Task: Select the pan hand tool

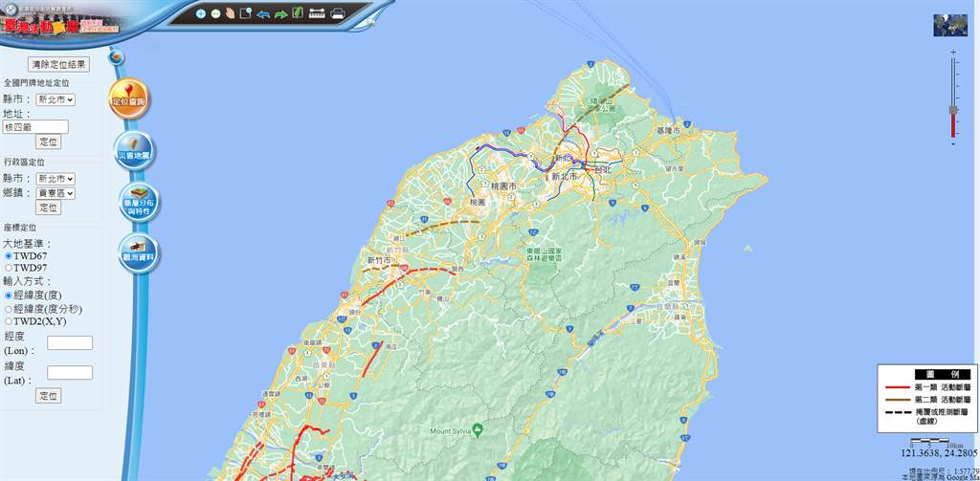Action: click(231, 13)
